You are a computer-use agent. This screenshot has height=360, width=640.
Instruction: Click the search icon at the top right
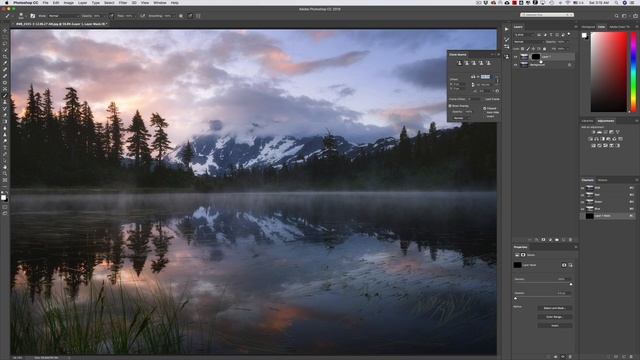point(616,16)
